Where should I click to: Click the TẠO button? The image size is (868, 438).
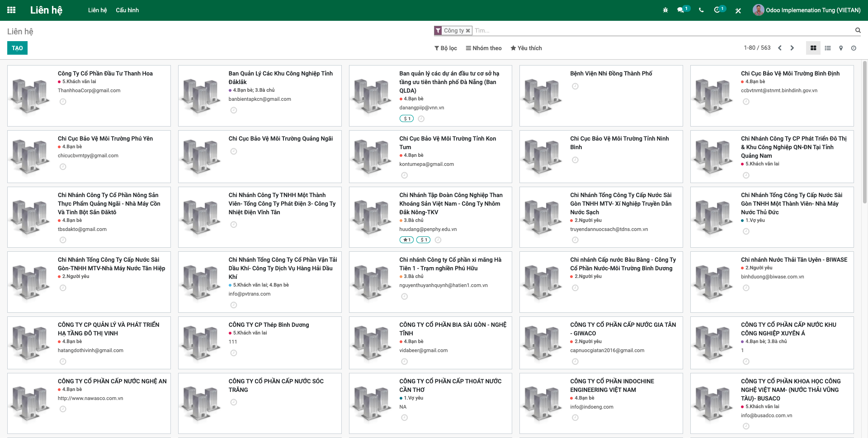click(17, 47)
